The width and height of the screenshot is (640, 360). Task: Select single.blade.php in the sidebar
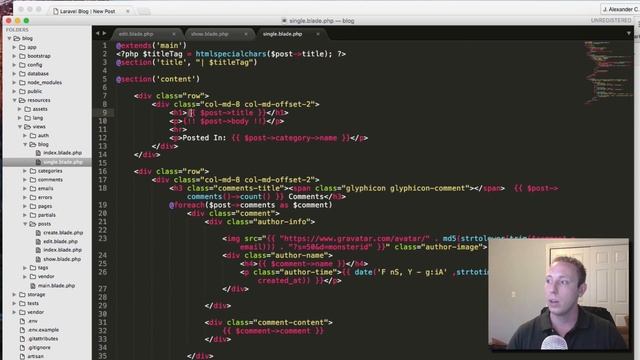[x=62, y=162]
